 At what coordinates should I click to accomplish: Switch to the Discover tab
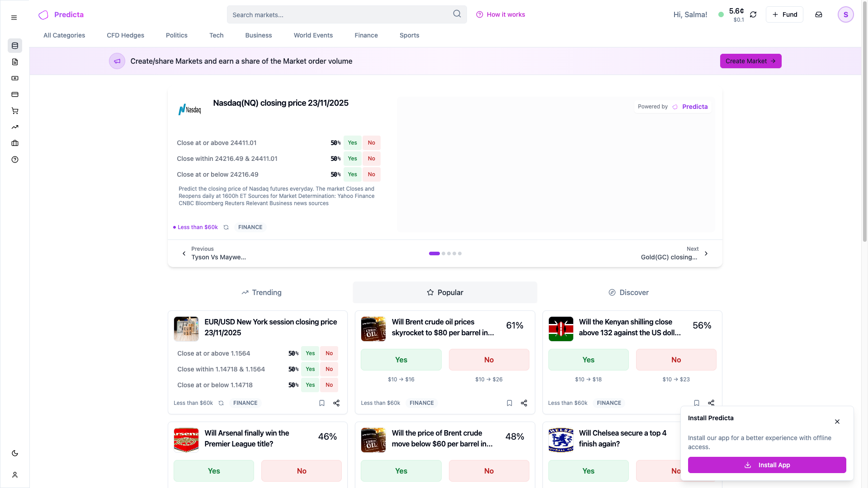pos(628,292)
